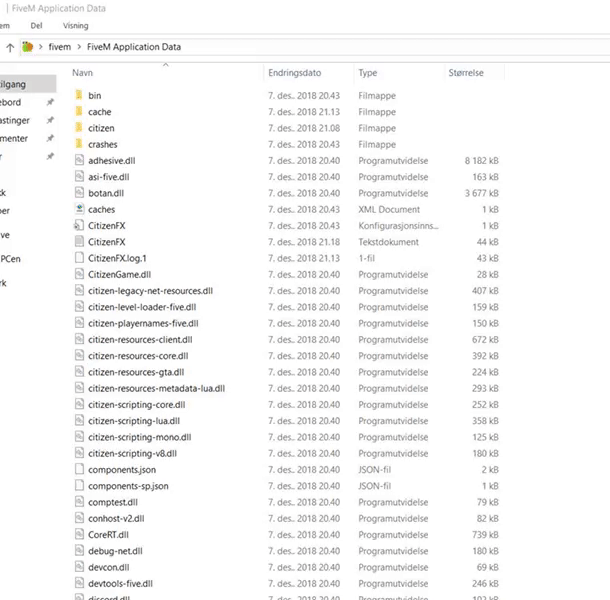This screenshot has width=610, height=600.
Task: Click the comptest.dll file icon
Action: (79, 502)
